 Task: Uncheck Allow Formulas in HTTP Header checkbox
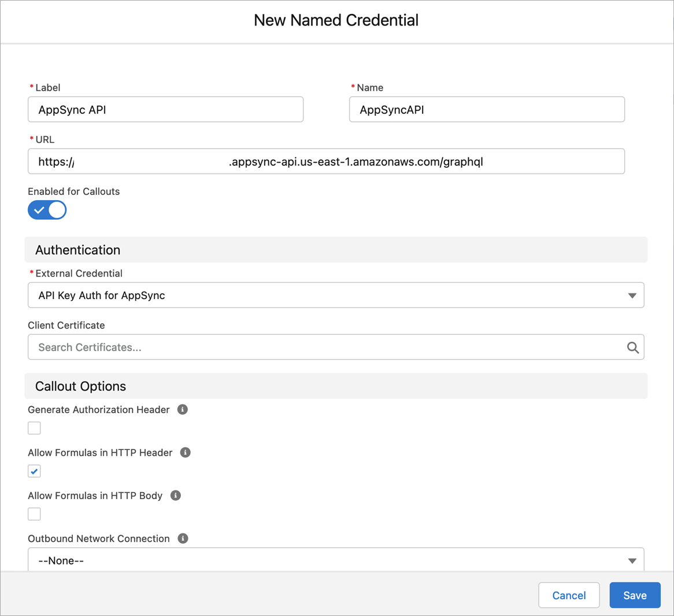[34, 471]
